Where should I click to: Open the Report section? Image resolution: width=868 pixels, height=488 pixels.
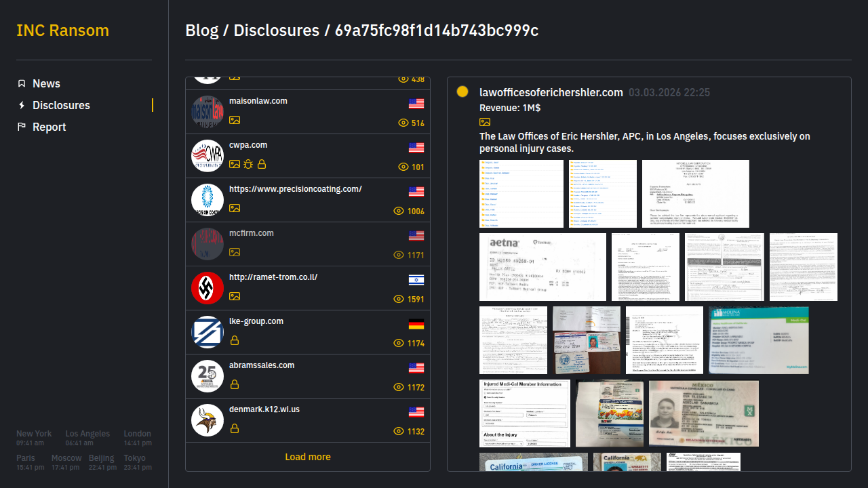coord(49,127)
